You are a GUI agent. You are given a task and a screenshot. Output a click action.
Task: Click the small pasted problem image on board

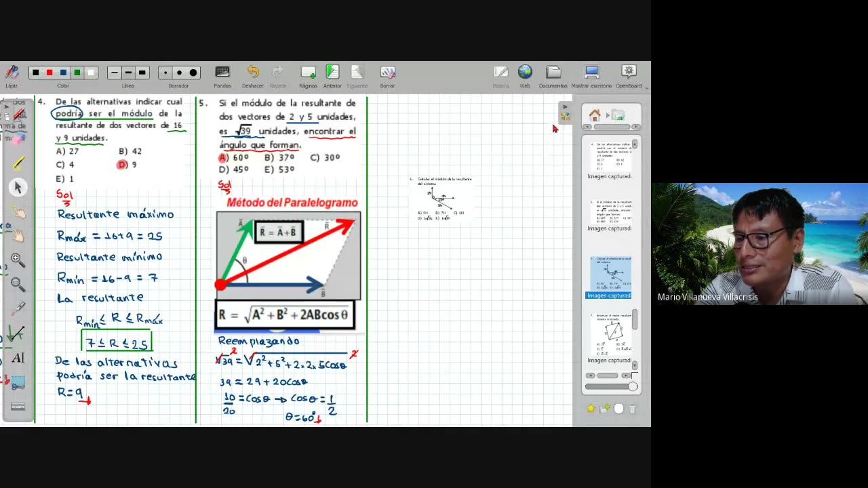tap(441, 199)
